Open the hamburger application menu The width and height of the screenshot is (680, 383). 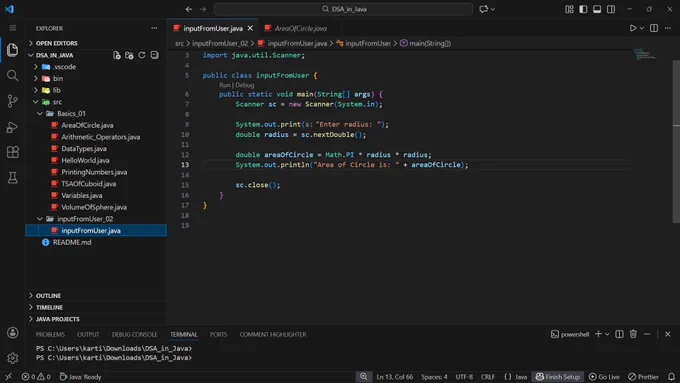click(13, 28)
